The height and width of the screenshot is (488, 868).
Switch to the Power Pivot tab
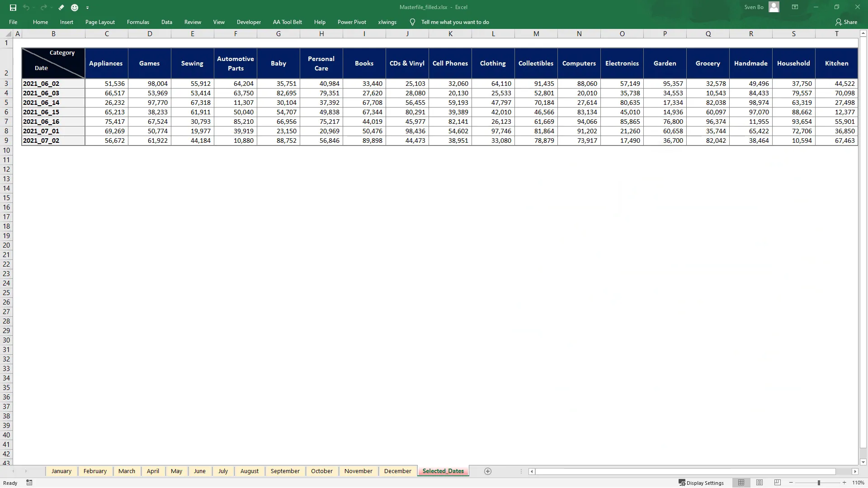pos(352,22)
